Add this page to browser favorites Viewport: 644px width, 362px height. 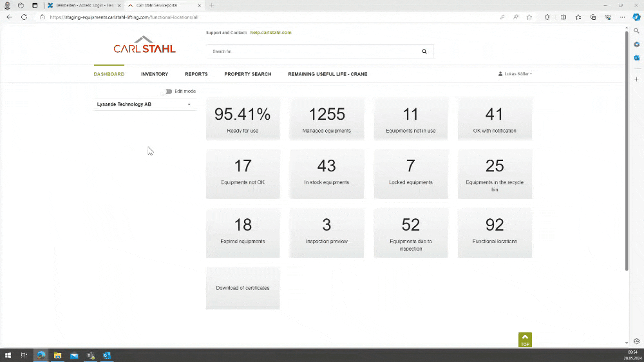coord(529,17)
